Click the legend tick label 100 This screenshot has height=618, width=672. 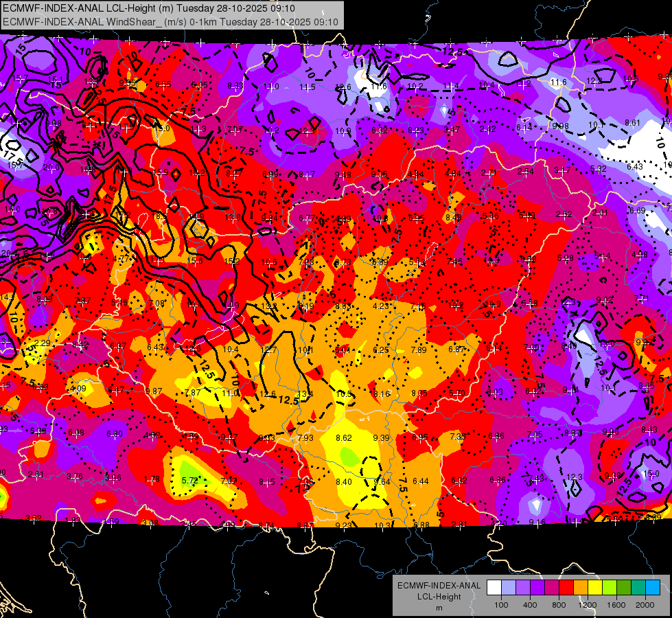tap(501, 605)
